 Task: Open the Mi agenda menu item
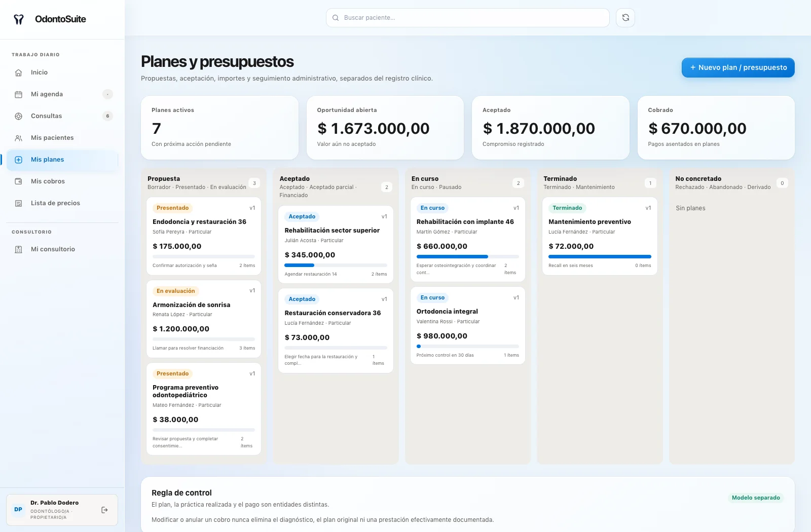62,94
